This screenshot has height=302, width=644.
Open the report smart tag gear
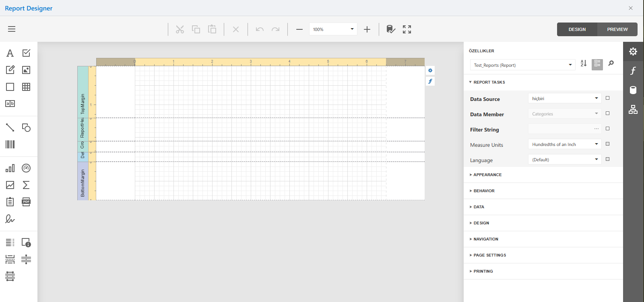(x=430, y=70)
